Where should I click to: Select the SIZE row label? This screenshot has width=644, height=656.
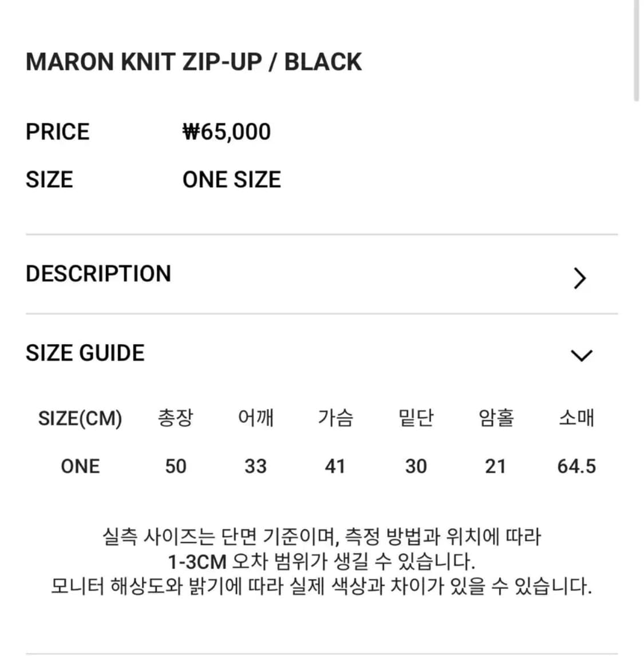pyautogui.click(x=49, y=179)
